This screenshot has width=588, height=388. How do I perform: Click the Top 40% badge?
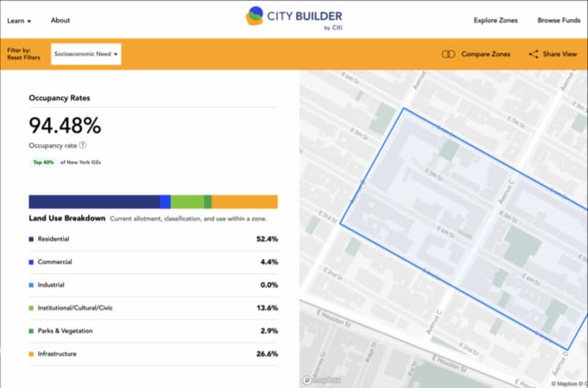(x=43, y=162)
